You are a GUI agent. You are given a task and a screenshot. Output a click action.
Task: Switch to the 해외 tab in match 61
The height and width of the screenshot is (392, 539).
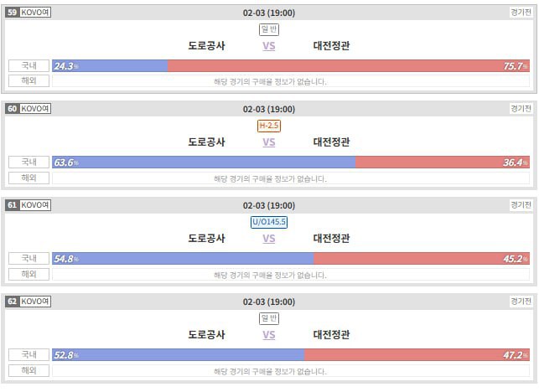click(x=29, y=274)
